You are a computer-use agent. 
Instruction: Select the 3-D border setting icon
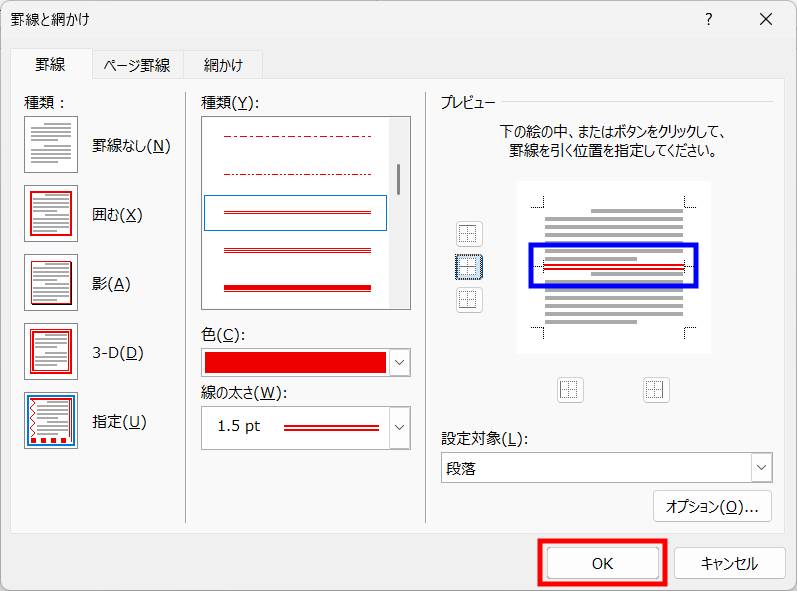51,351
